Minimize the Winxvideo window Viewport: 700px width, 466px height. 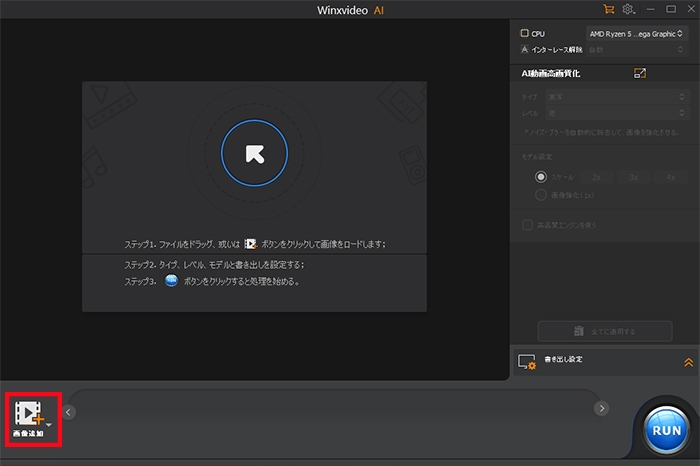[x=650, y=9]
